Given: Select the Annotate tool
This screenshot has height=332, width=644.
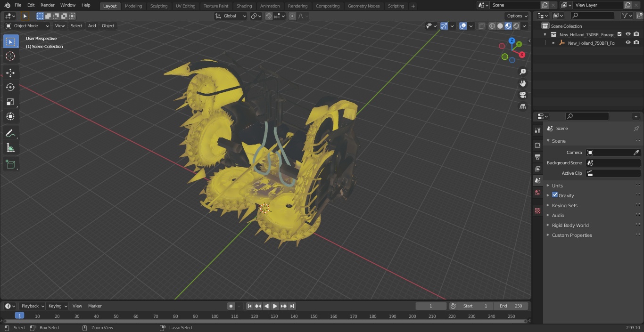Looking at the screenshot, I should [x=10, y=133].
